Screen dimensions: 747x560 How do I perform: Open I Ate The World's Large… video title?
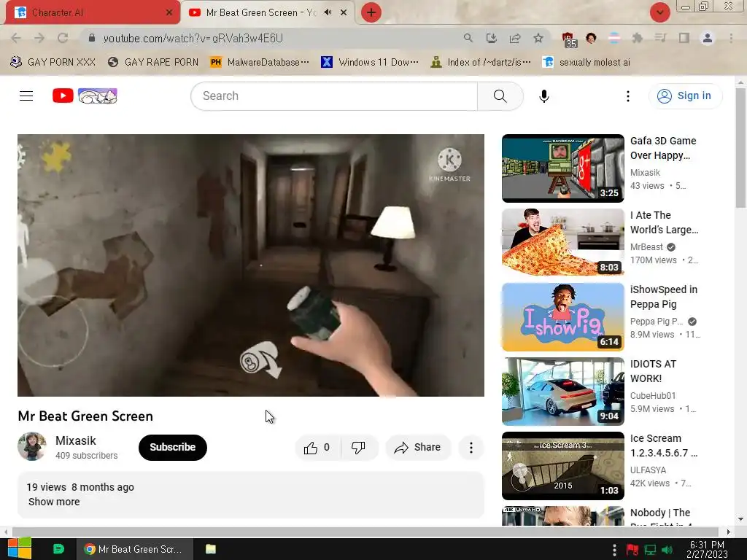pyautogui.click(x=664, y=222)
